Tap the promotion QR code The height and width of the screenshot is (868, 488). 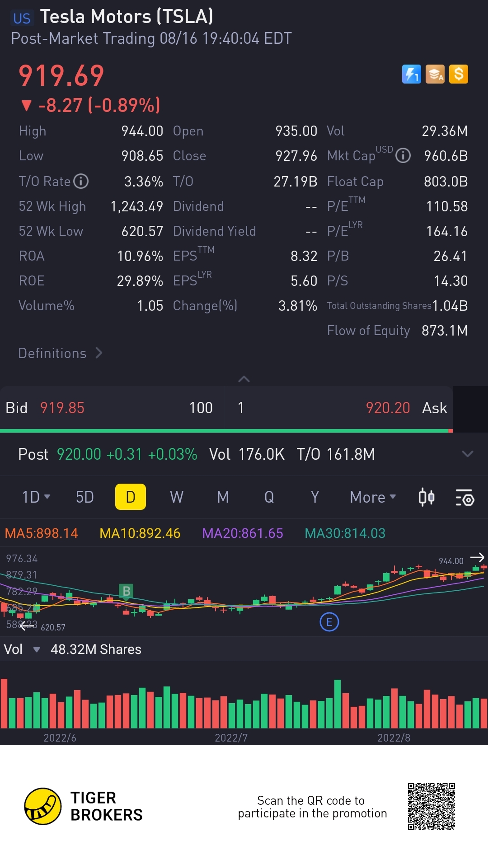432,807
